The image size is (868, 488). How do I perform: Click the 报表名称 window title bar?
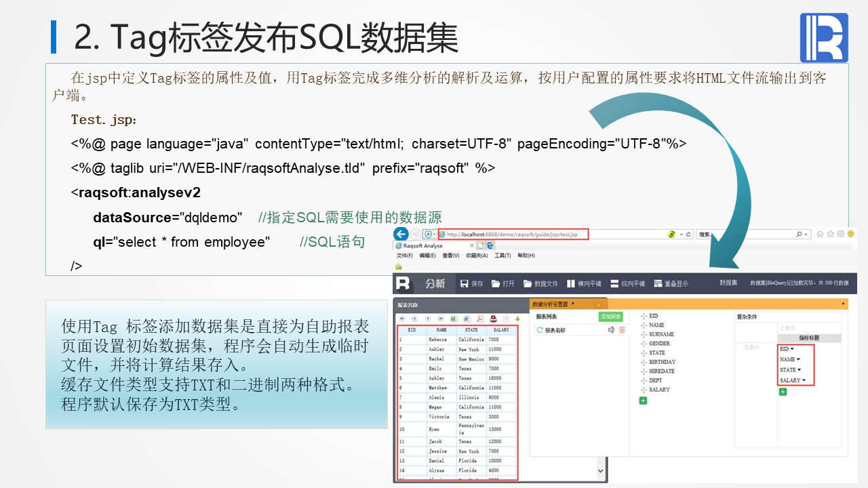coord(461,305)
